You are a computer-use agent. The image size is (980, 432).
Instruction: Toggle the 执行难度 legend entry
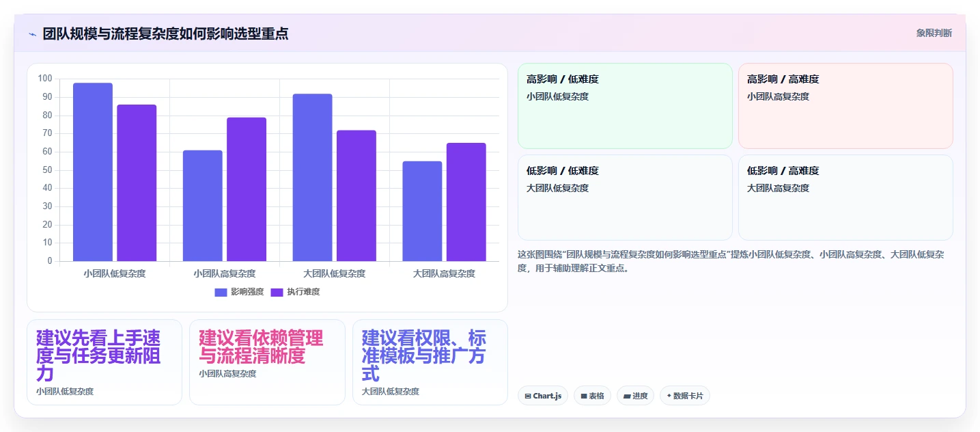pyautogui.click(x=295, y=292)
